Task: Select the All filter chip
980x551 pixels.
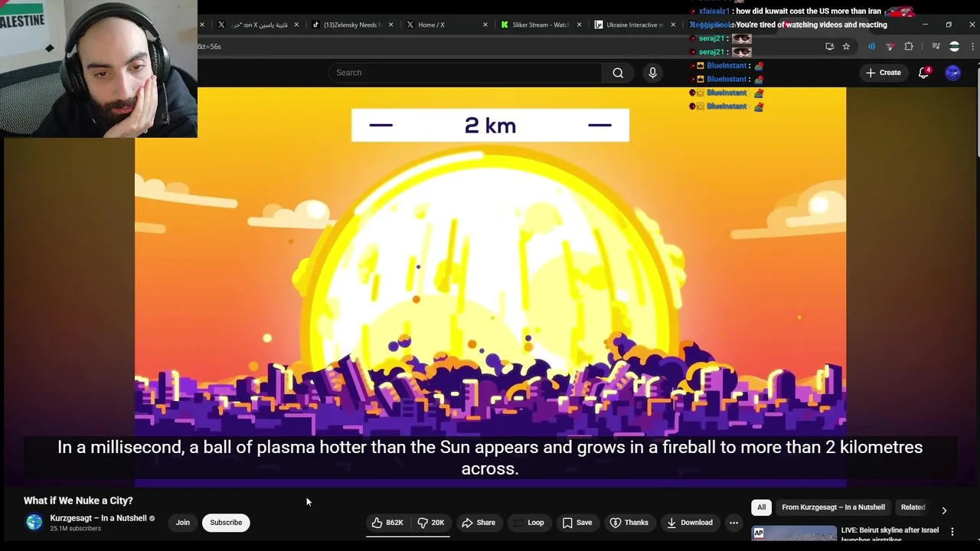Action: point(761,507)
